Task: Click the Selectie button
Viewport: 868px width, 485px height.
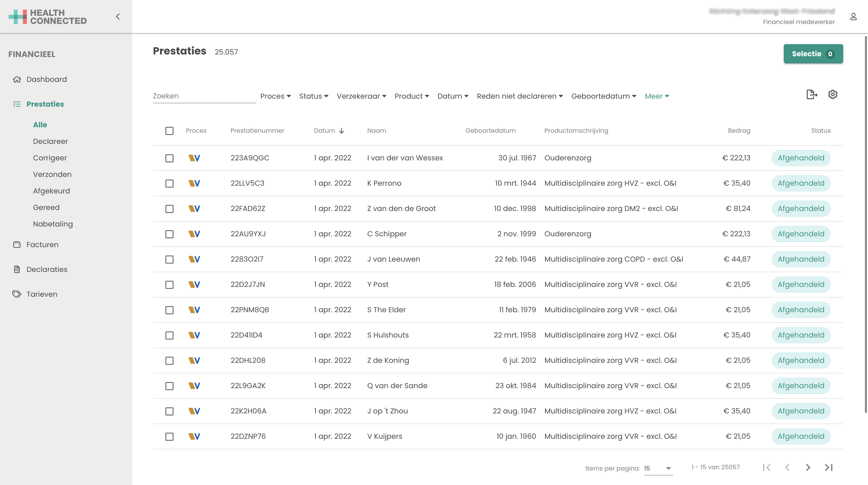Action: [813, 54]
